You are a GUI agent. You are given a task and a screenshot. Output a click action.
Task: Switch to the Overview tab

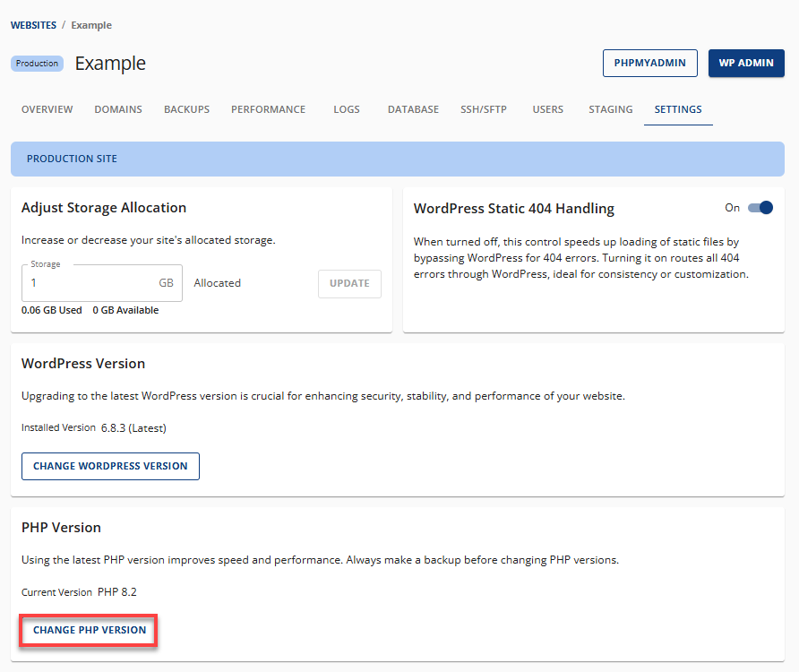coord(47,109)
